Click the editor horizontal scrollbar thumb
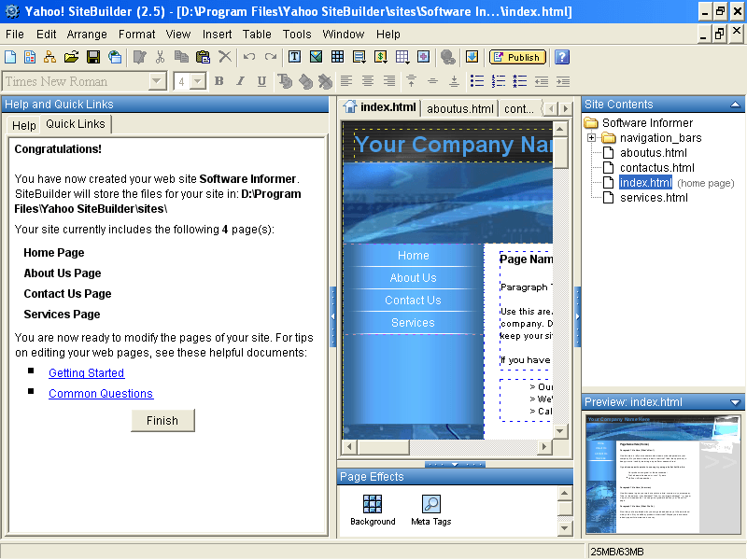 coord(384,447)
